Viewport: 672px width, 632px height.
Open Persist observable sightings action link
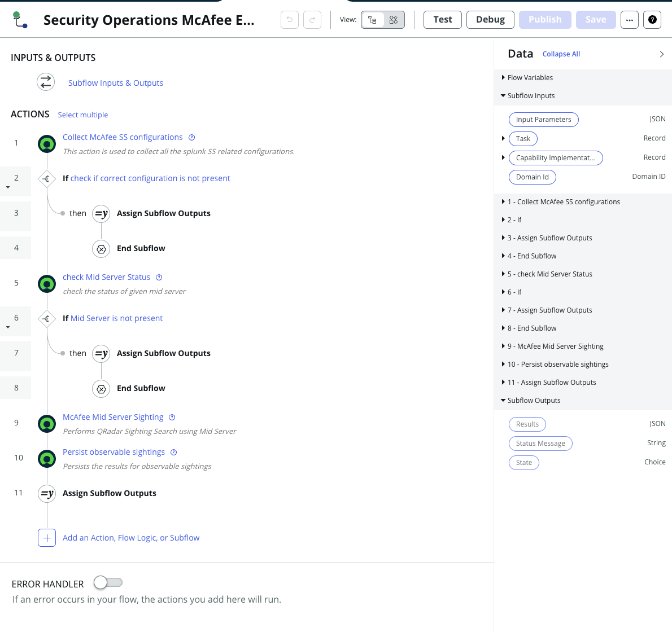(114, 452)
